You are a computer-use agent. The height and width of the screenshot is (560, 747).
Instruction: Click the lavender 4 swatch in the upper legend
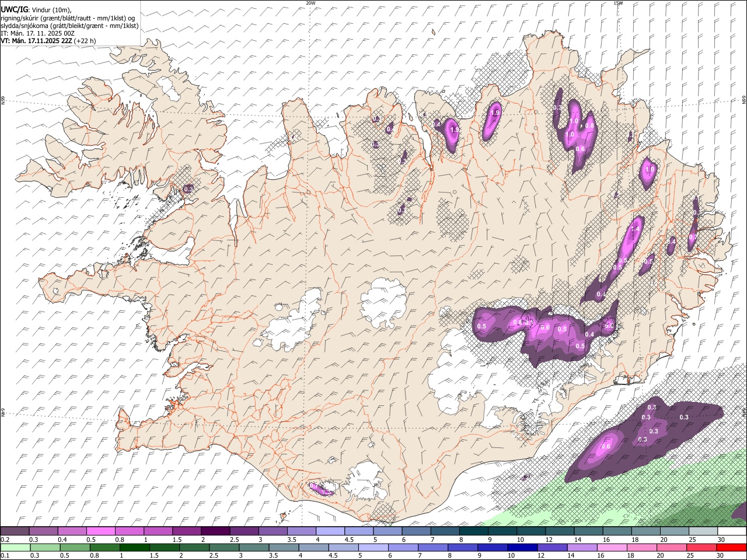(330, 531)
